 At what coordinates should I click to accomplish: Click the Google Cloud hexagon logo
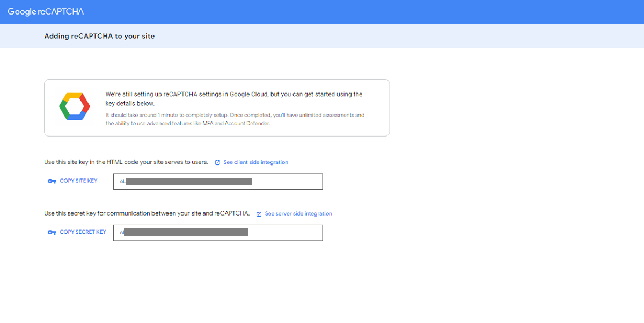(x=75, y=106)
